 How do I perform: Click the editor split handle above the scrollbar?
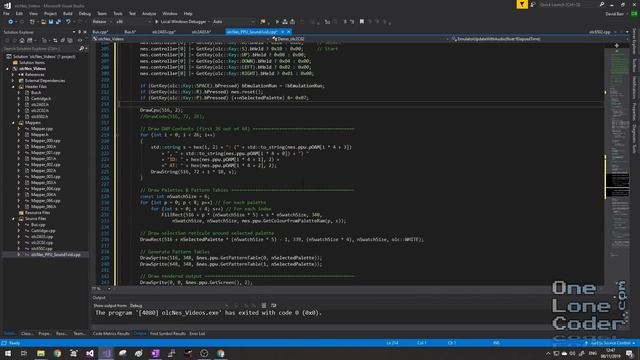(616, 46)
